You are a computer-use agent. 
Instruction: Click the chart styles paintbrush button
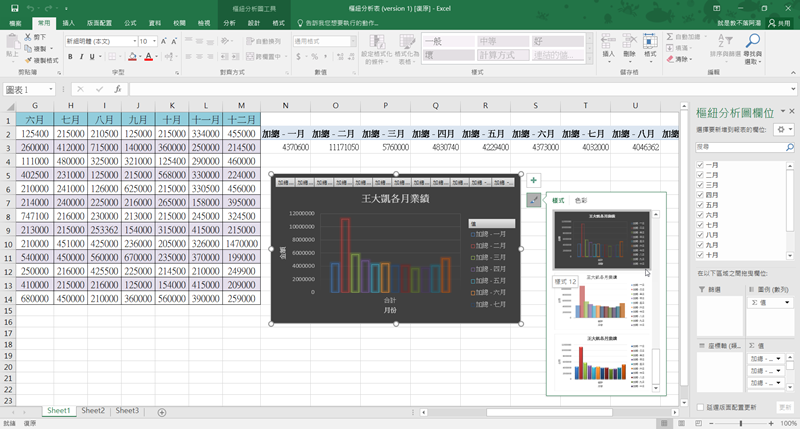tap(535, 200)
